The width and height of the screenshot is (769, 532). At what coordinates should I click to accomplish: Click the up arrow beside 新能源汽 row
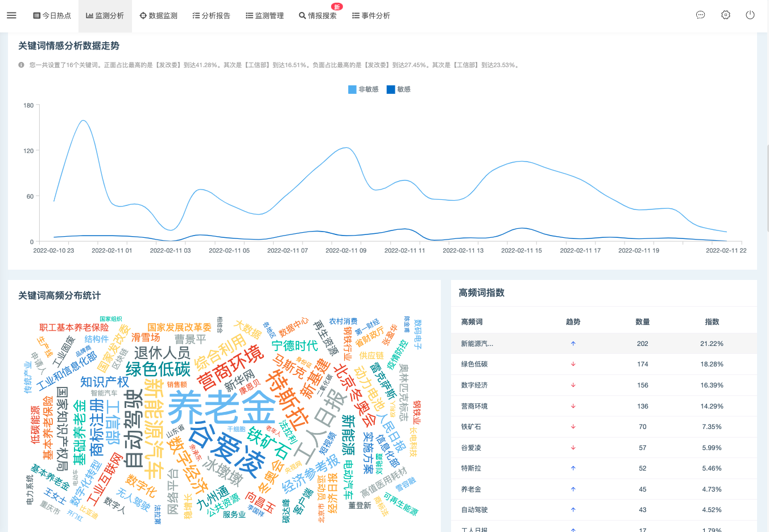[573, 344]
